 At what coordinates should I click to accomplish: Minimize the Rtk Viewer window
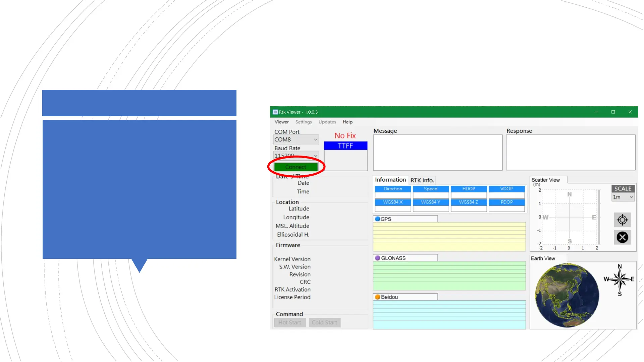pyautogui.click(x=596, y=112)
